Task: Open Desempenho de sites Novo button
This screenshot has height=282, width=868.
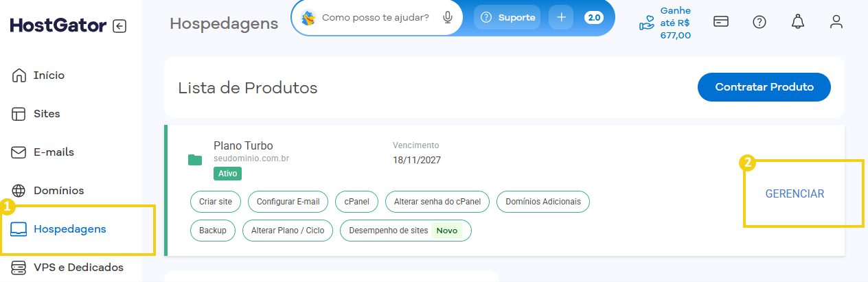Action: 406,231
